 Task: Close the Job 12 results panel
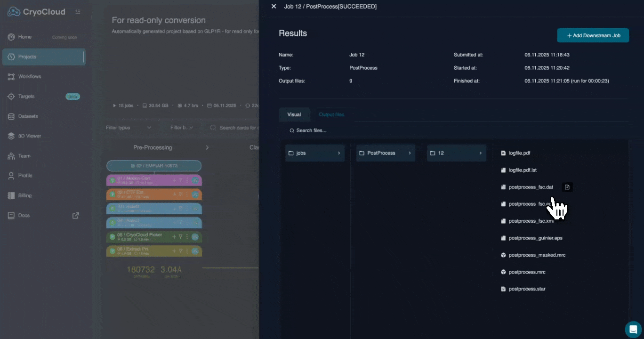274,7
